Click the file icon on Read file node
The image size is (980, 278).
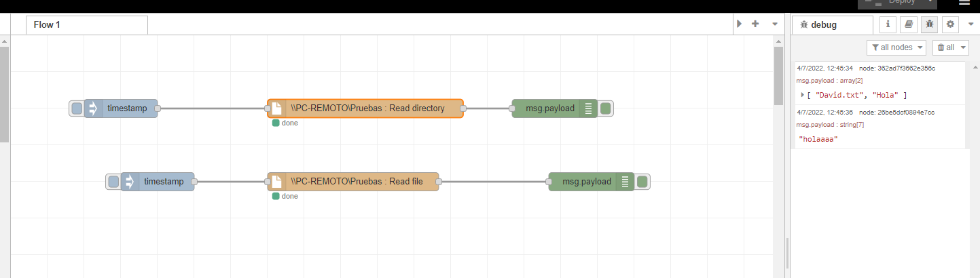click(x=276, y=182)
